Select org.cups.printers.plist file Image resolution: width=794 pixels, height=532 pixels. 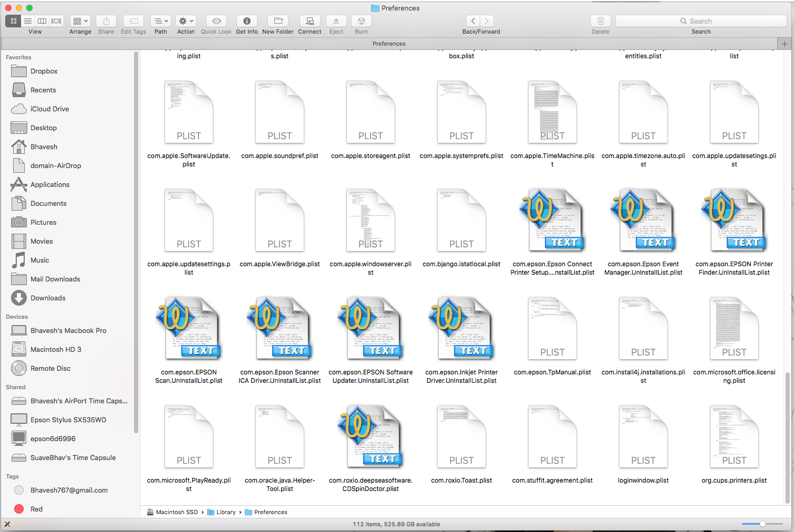click(734, 437)
